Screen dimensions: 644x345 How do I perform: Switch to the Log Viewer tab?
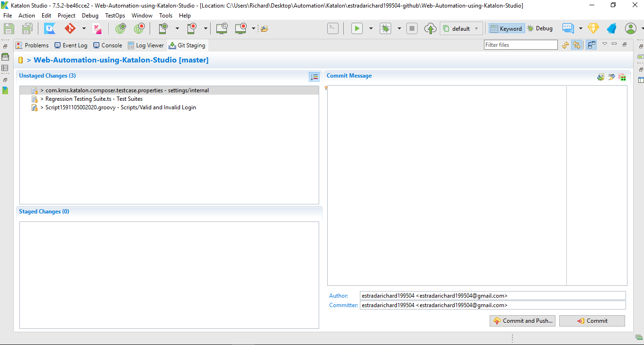point(146,45)
